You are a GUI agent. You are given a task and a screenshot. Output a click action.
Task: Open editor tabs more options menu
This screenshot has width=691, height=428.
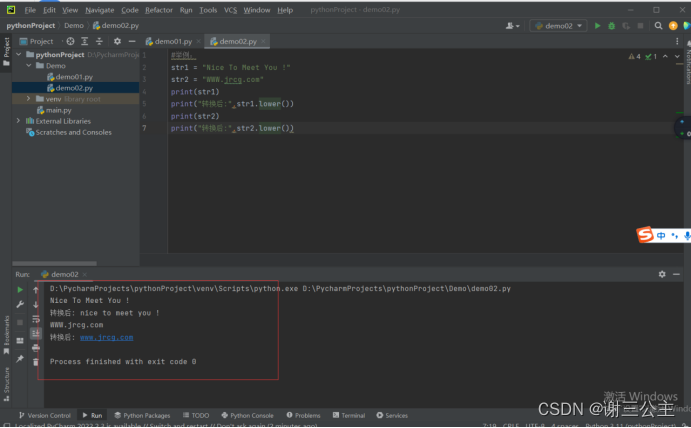pos(677,41)
